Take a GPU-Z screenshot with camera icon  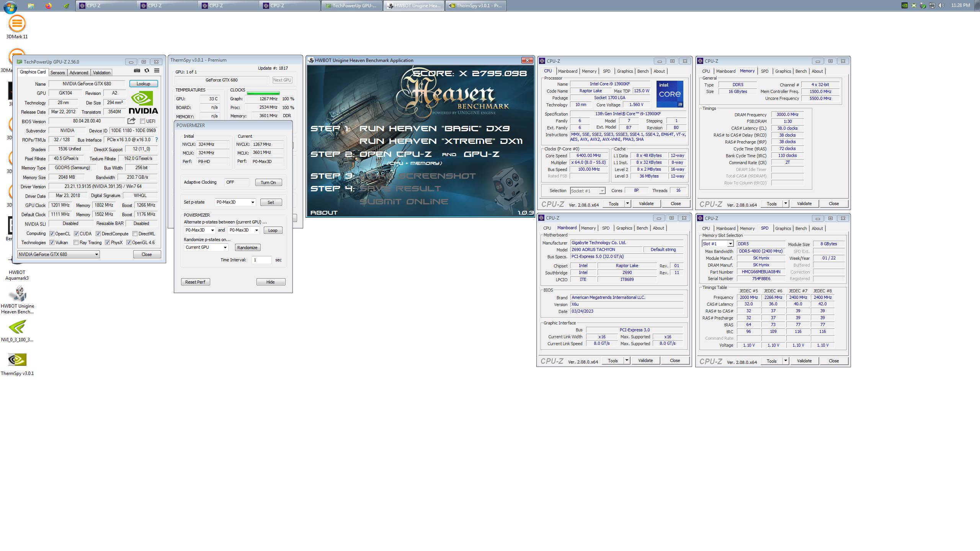click(x=137, y=70)
